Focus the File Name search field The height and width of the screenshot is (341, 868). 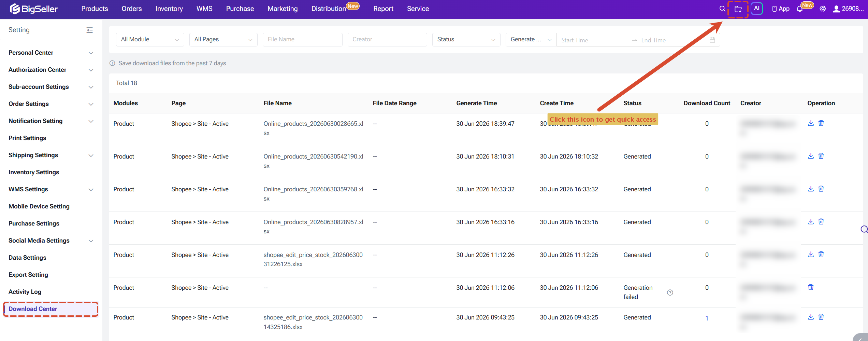point(302,40)
